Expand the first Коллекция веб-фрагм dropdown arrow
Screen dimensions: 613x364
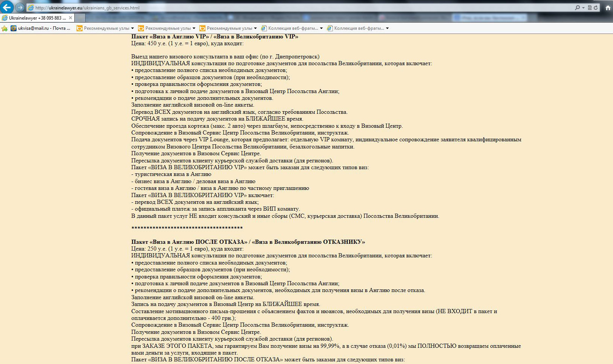click(x=321, y=28)
